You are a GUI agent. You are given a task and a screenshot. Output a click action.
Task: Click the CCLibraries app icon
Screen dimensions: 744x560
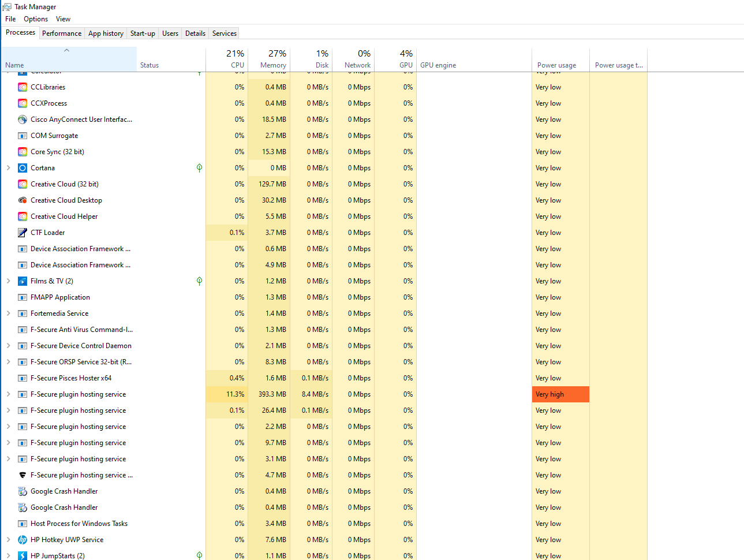coord(23,87)
